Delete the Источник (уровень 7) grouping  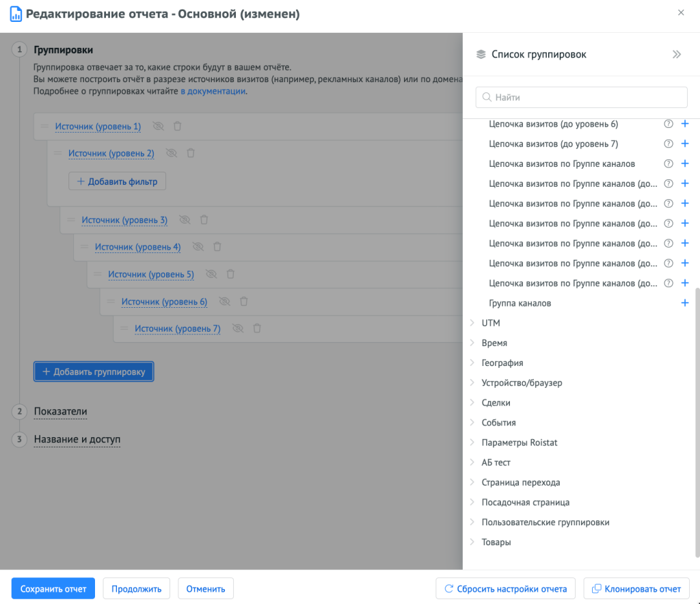pyautogui.click(x=257, y=328)
